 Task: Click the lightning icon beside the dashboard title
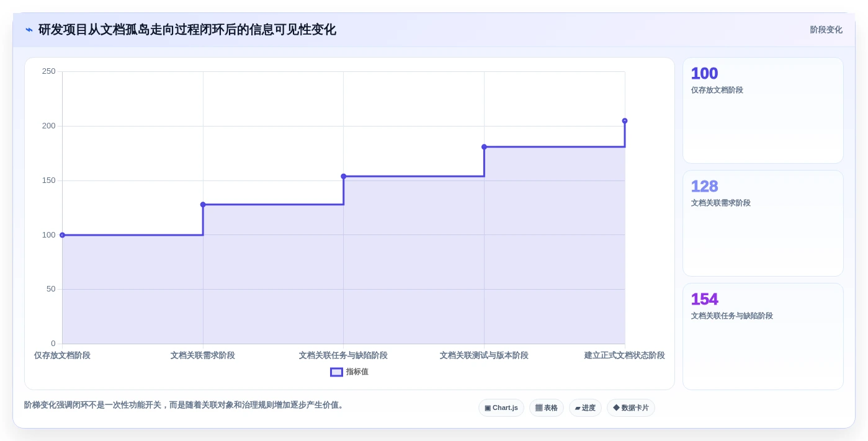pyautogui.click(x=29, y=30)
